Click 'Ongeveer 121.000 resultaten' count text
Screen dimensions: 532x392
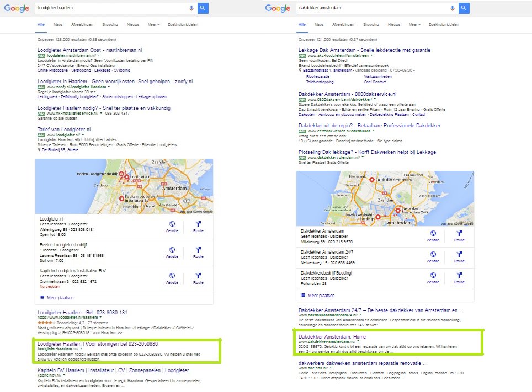(x=338, y=39)
